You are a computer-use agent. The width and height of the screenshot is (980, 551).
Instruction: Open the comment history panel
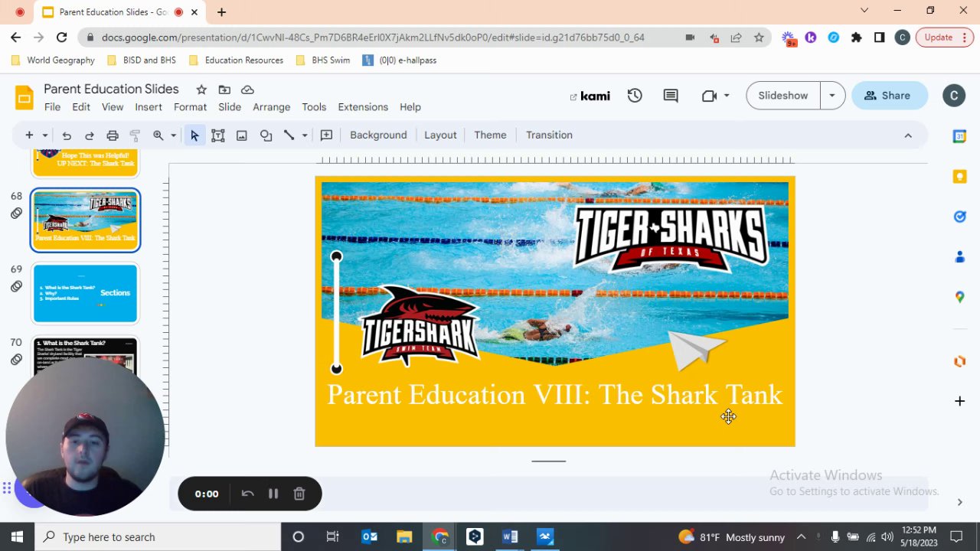(x=671, y=96)
